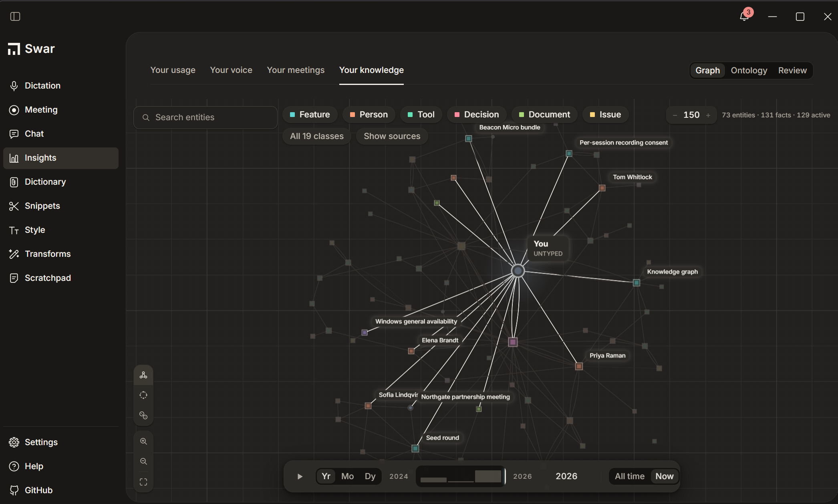This screenshot has width=838, height=504.
Task: Open Dictation from the sidebar
Action: point(61,86)
